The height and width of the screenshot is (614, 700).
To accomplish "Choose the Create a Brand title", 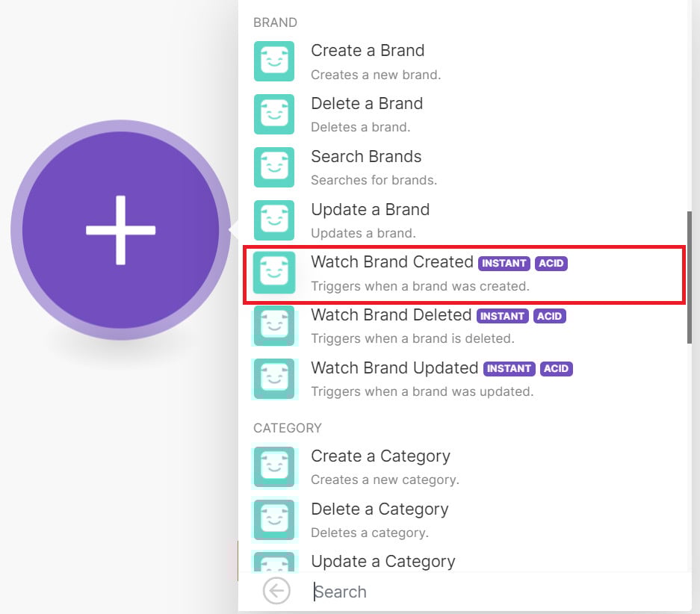I will pos(368,51).
